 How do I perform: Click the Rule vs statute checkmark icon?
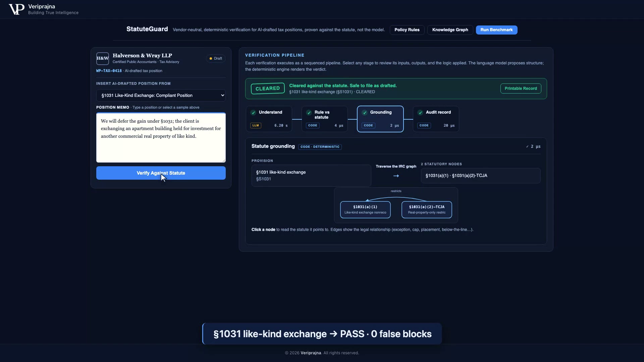pyautogui.click(x=309, y=113)
